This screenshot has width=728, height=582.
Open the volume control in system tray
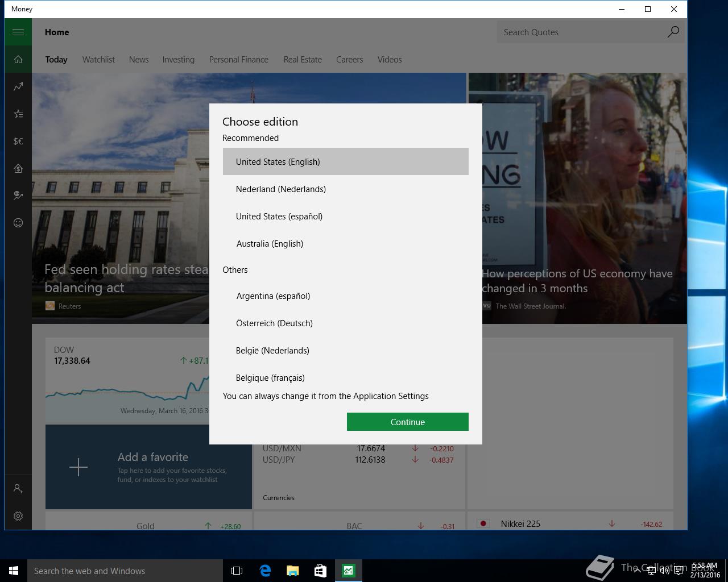tap(664, 571)
